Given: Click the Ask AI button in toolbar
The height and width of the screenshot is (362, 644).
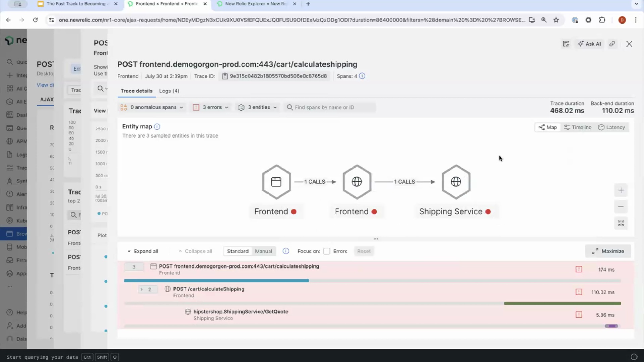Looking at the screenshot, I should point(590,44).
